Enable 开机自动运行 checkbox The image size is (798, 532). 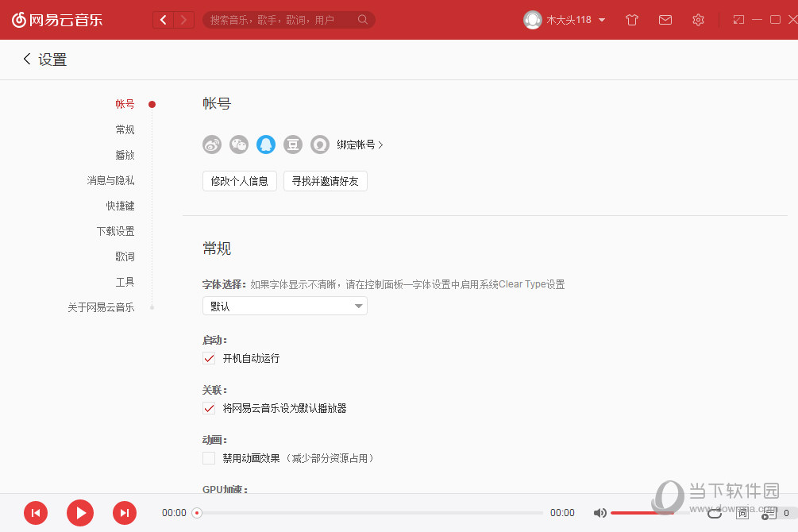pos(209,358)
